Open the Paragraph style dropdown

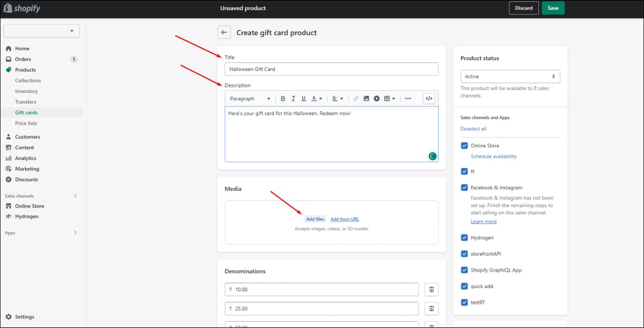[x=250, y=99]
